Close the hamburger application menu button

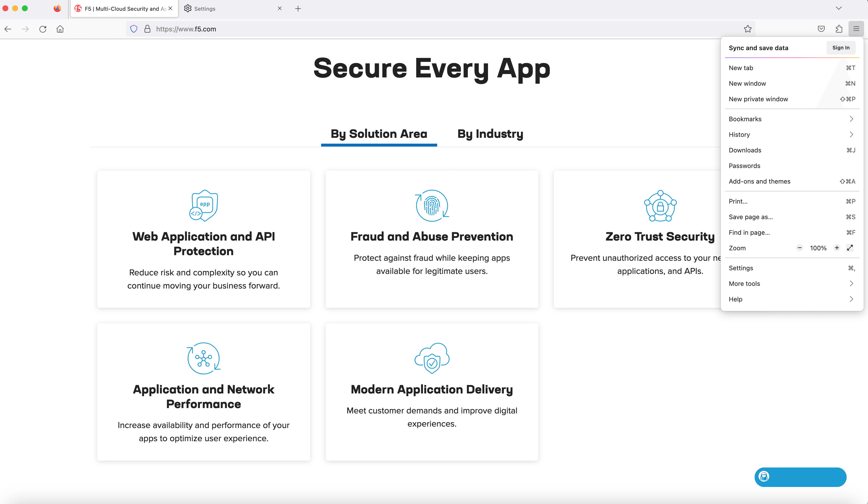[x=856, y=29]
